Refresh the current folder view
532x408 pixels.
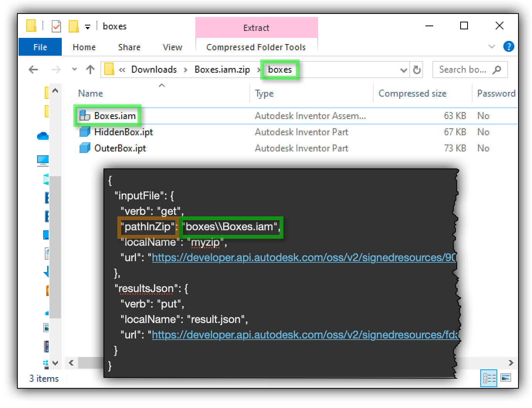pyautogui.click(x=417, y=70)
